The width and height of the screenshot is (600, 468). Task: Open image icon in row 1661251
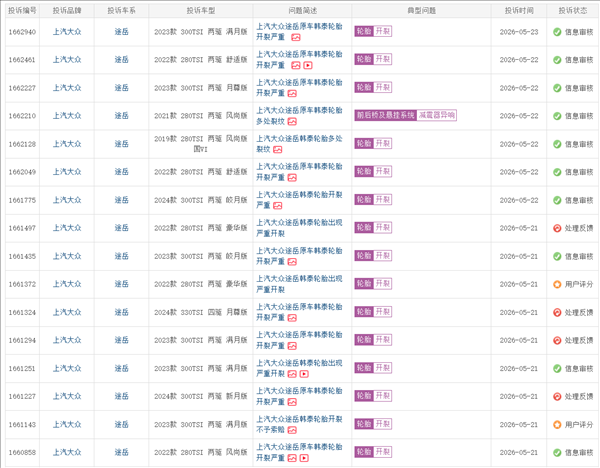click(292, 374)
